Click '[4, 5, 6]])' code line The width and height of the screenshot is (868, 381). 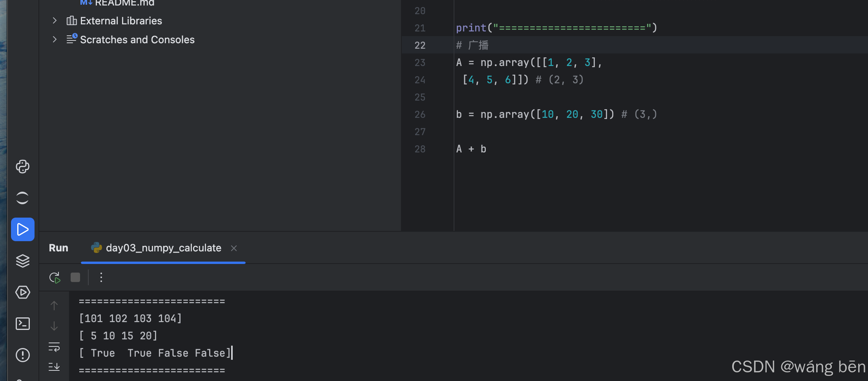coord(496,80)
